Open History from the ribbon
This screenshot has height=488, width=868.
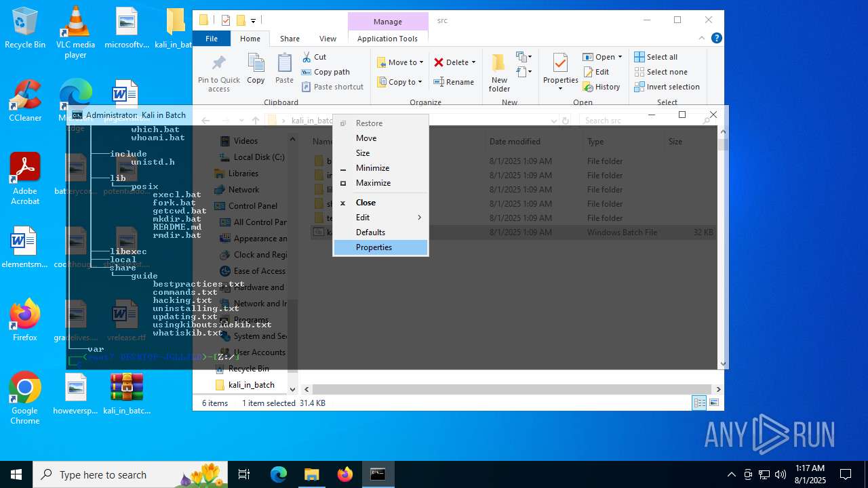(601, 87)
